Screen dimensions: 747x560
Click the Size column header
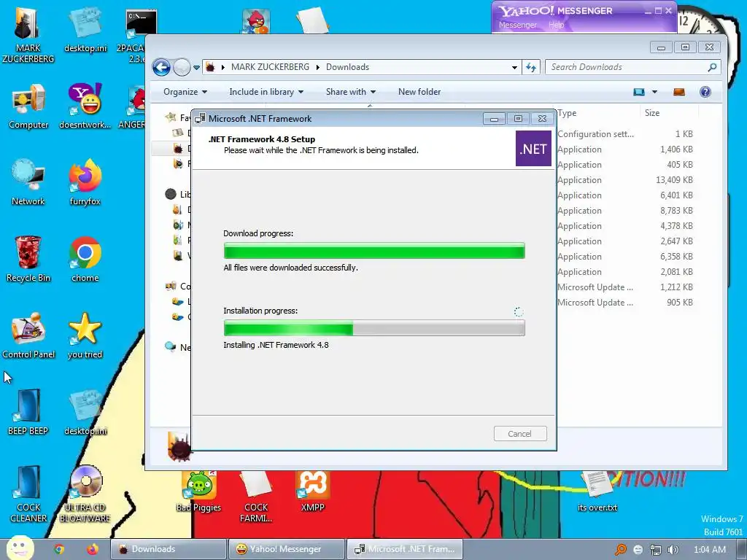[668, 113]
